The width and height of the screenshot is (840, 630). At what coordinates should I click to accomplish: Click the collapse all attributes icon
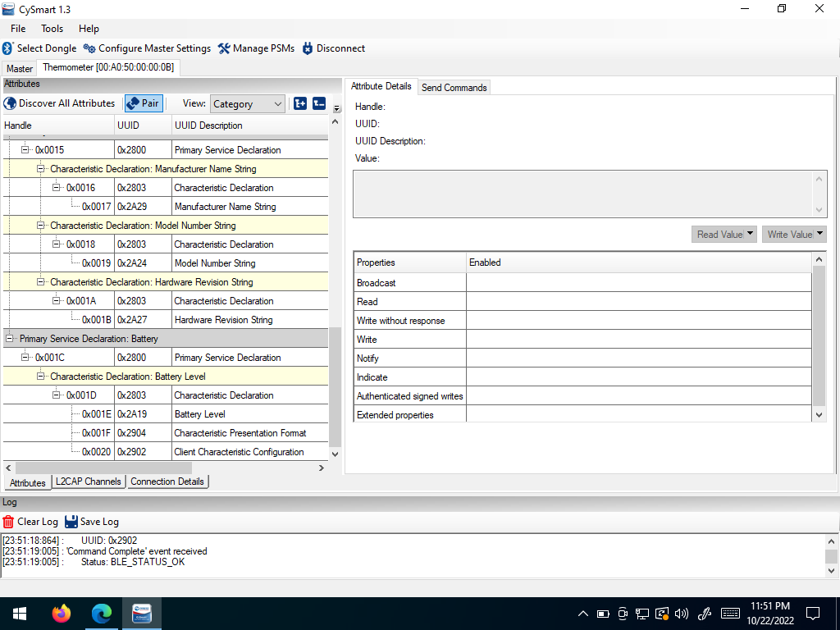click(319, 103)
